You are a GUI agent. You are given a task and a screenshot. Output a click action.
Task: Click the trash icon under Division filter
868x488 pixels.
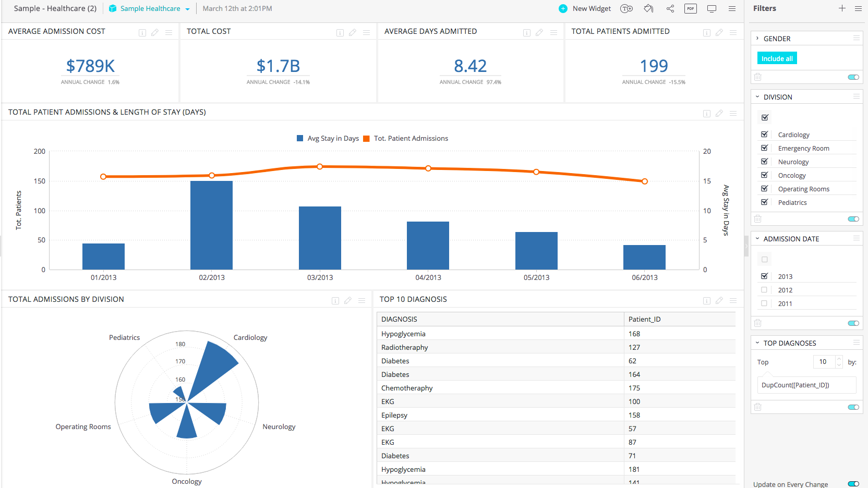point(758,218)
